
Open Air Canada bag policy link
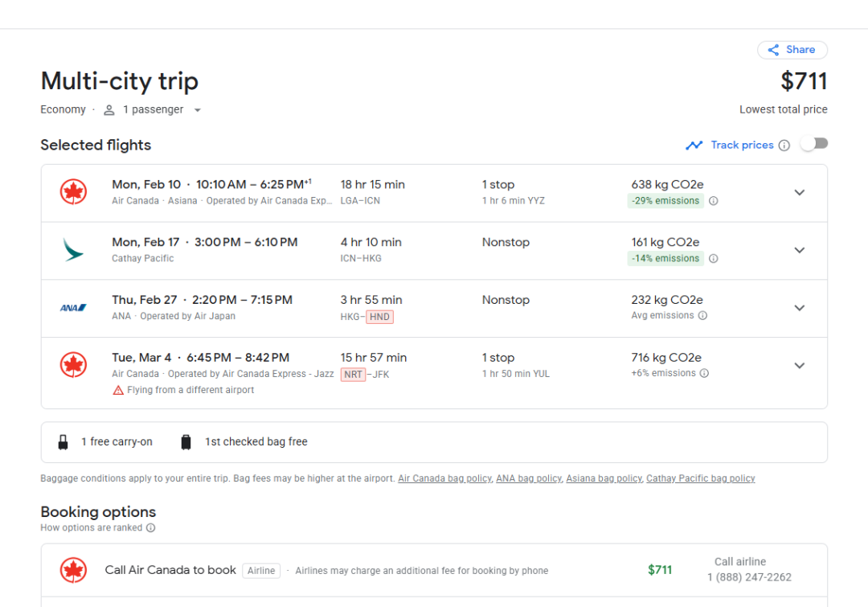click(444, 478)
